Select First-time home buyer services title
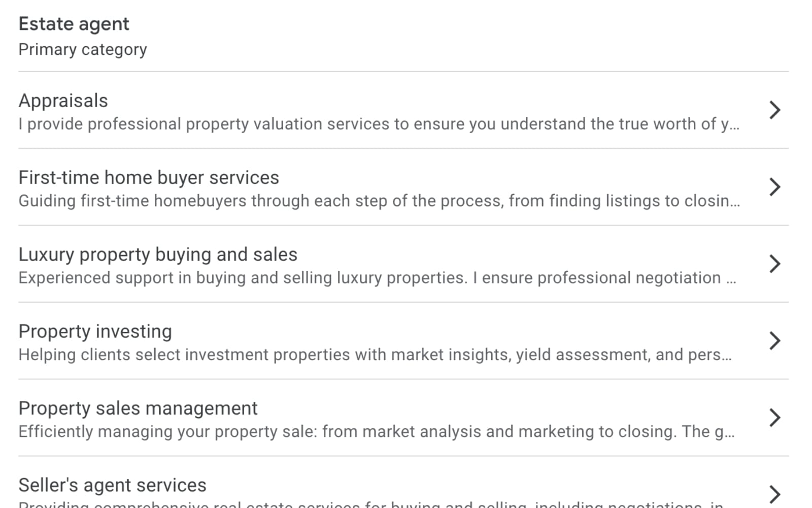812x508 pixels. click(x=149, y=178)
